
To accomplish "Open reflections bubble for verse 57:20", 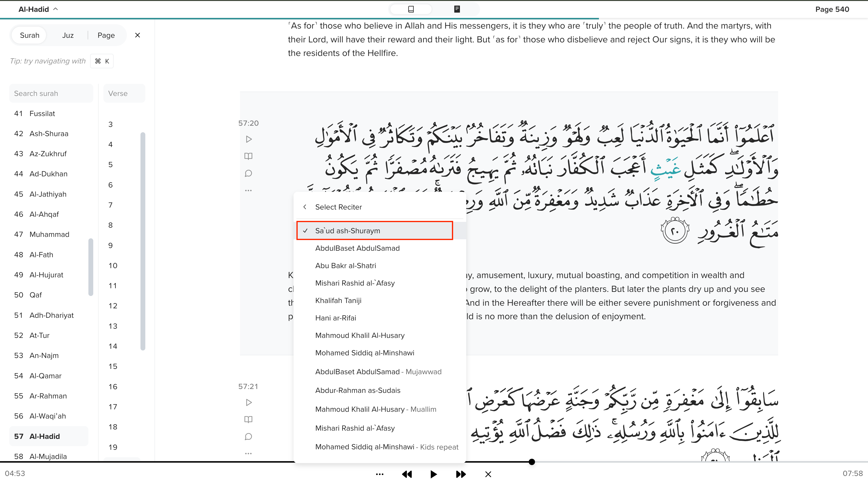I will 248,173.
